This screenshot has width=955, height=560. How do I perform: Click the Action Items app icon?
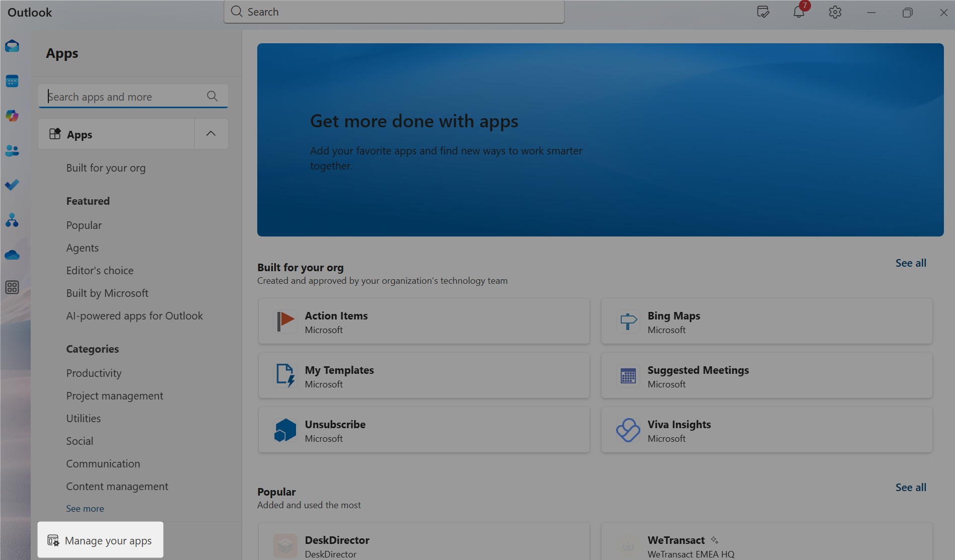tap(285, 321)
